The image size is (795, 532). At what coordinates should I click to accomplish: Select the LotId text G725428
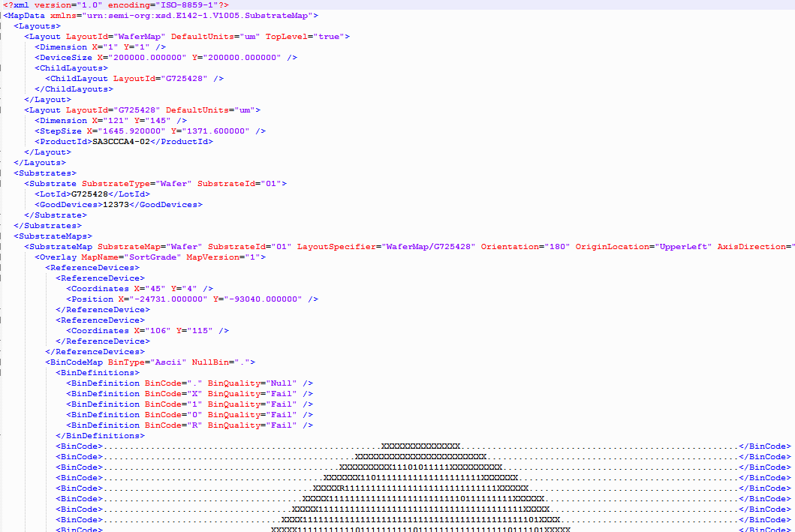(90, 194)
